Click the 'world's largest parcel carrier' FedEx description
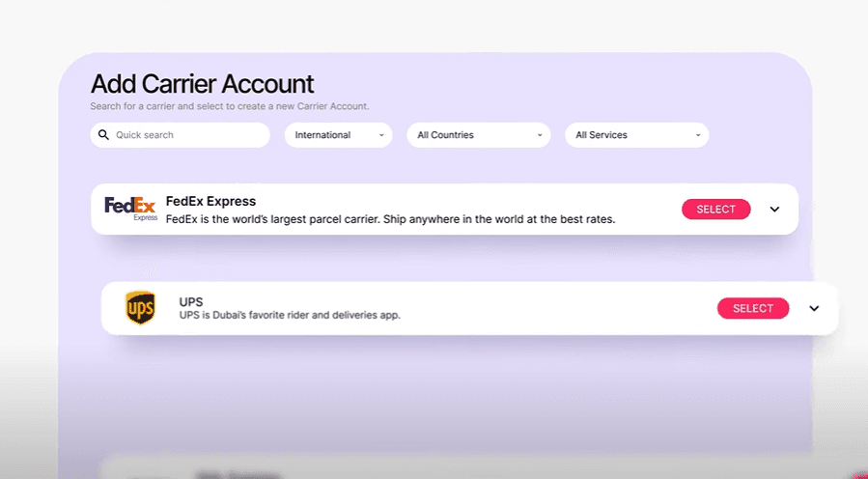Image resolution: width=868 pixels, height=479 pixels. point(390,219)
